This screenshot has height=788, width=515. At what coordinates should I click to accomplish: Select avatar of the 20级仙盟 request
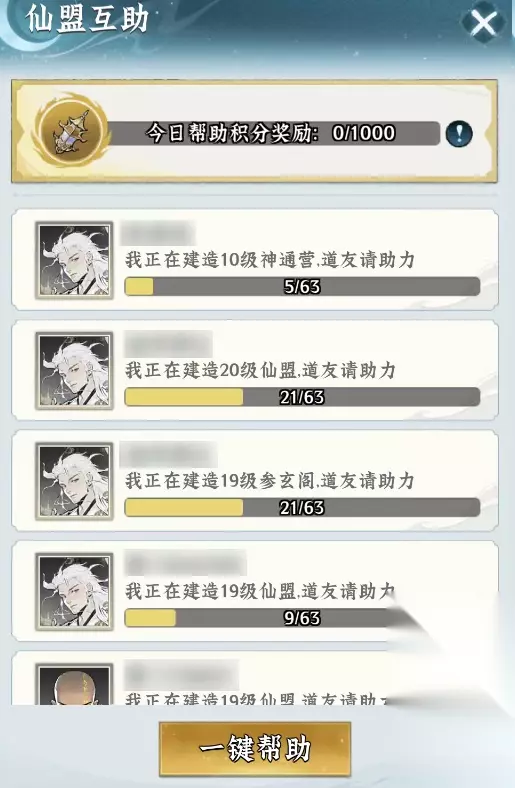(74, 371)
